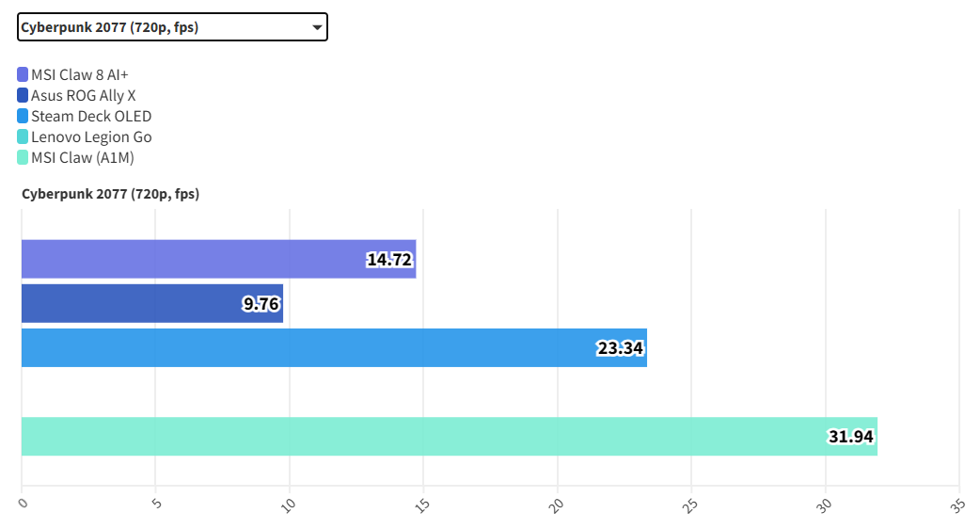Select the MSI Claw (A1M) mint bar
980x529 pixels.
(423, 436)
